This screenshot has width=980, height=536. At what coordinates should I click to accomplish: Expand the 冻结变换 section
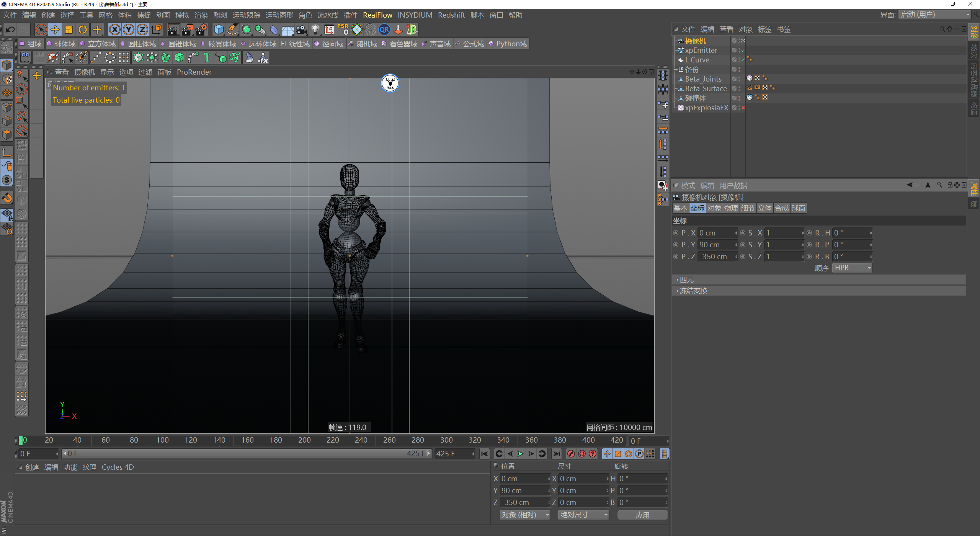693,291
